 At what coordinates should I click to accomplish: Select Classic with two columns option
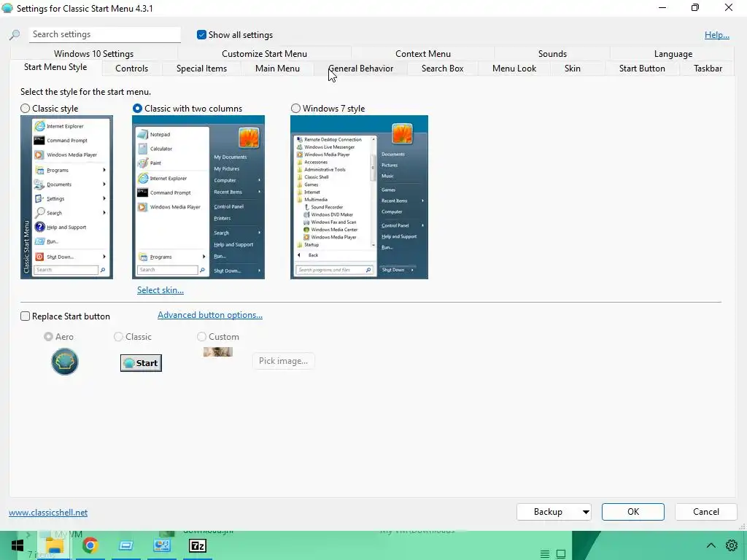pyautogui.click(x=137, y=109)
